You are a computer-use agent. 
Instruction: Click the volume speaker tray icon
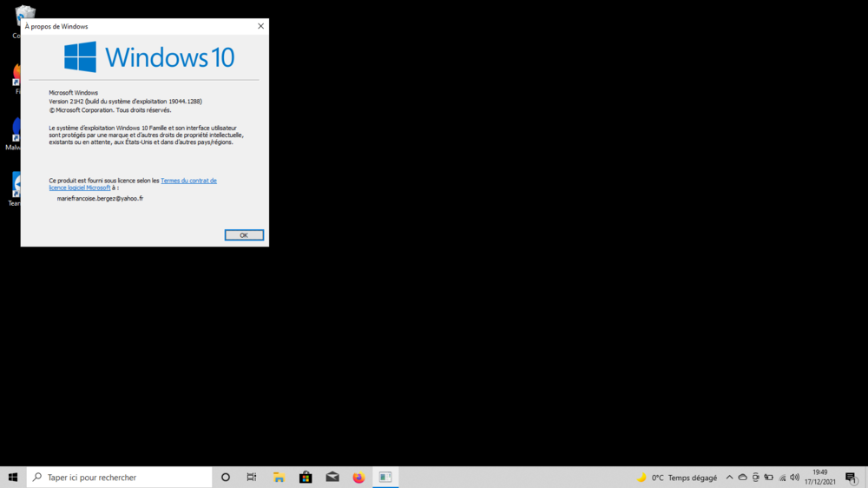click(x=795, y=478)
